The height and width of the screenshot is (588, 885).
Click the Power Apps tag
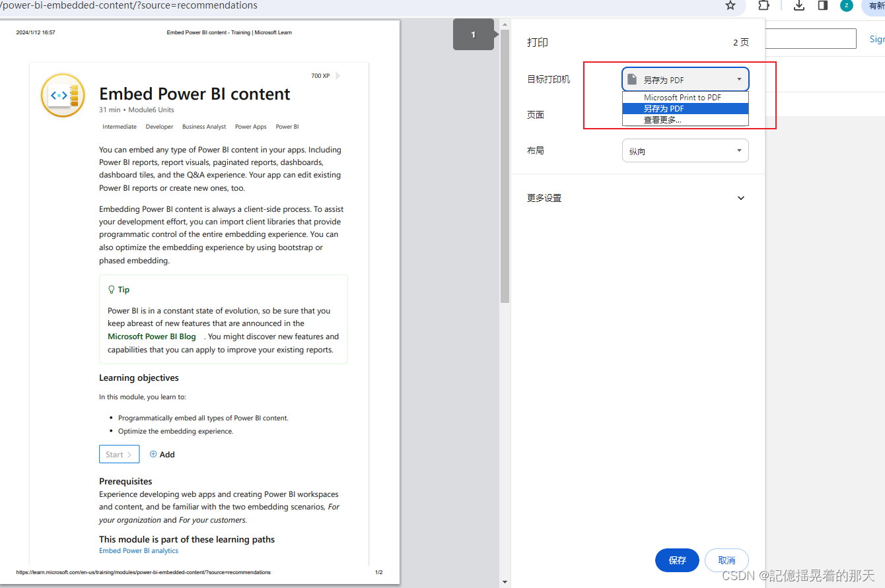coord(251,127)
